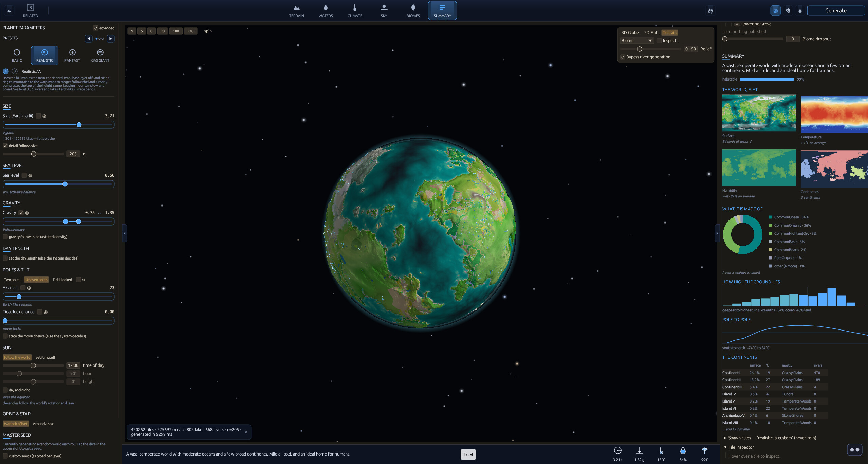Rotate globe to the 180 view button
The height and width of the screenshot is (464, 868).
pyautogui.click(x=176, y=31)
